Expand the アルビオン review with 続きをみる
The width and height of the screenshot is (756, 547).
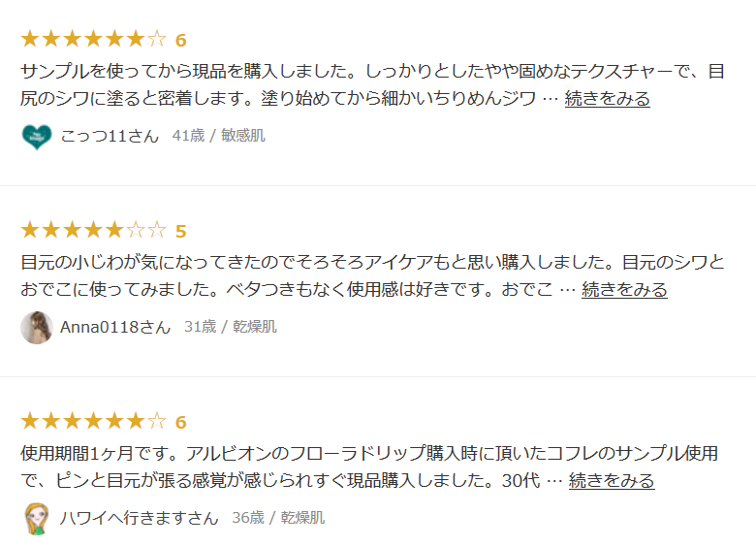coord(611,481)
